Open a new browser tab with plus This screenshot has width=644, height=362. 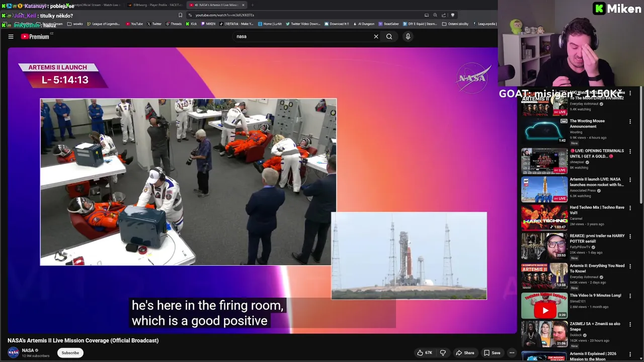pyautogui.click(x=253, y=5)
